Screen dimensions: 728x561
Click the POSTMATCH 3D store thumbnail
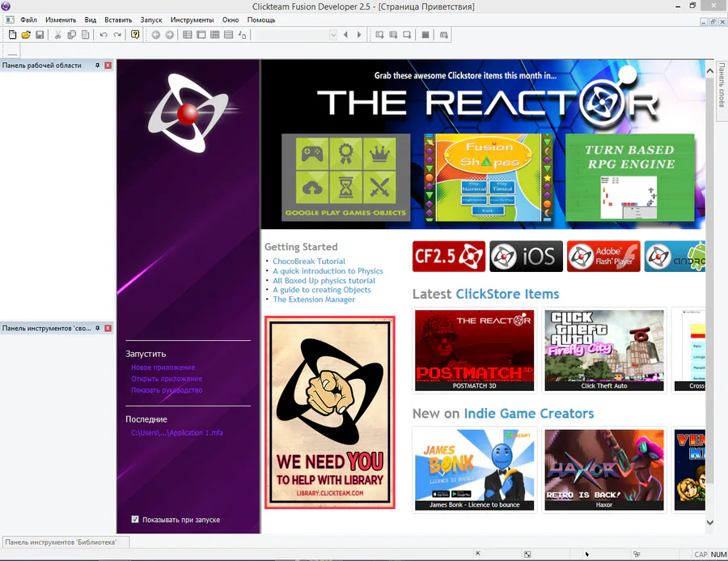tap(475, 350)
